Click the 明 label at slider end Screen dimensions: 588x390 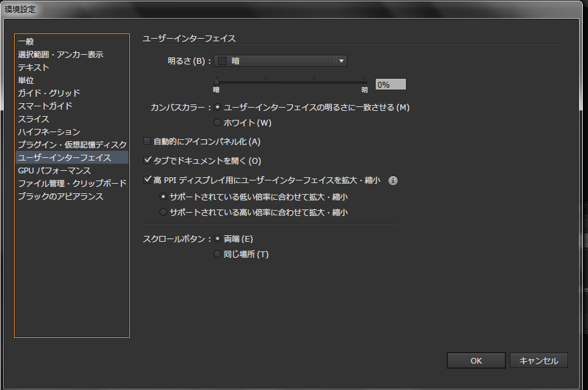click(365, 90)
